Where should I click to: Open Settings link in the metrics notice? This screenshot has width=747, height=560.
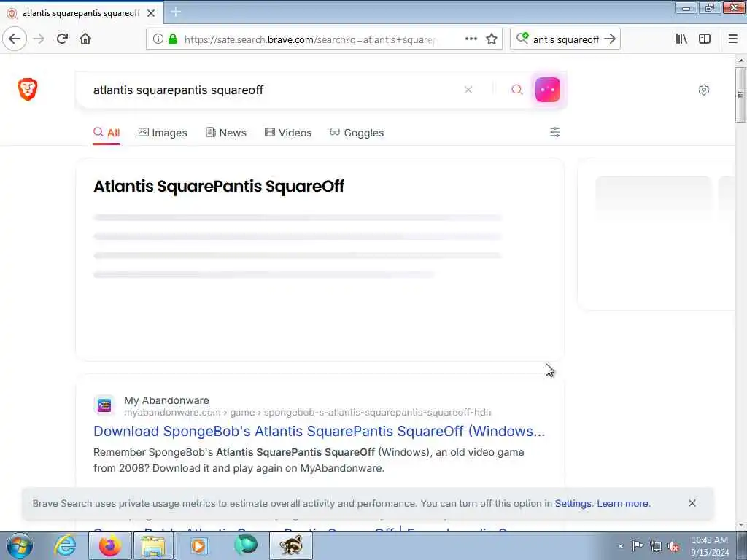[x=573, y=503]
